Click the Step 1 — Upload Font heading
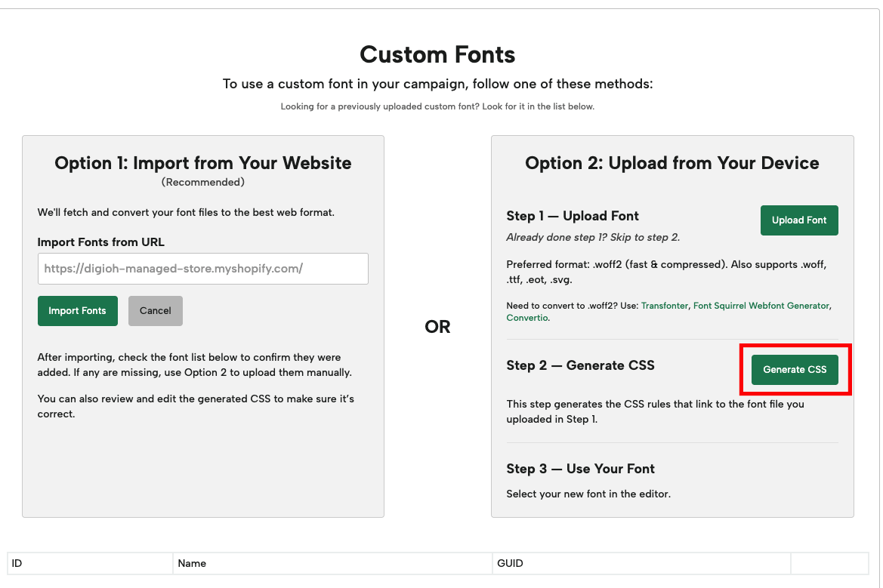 coord(573,216)
